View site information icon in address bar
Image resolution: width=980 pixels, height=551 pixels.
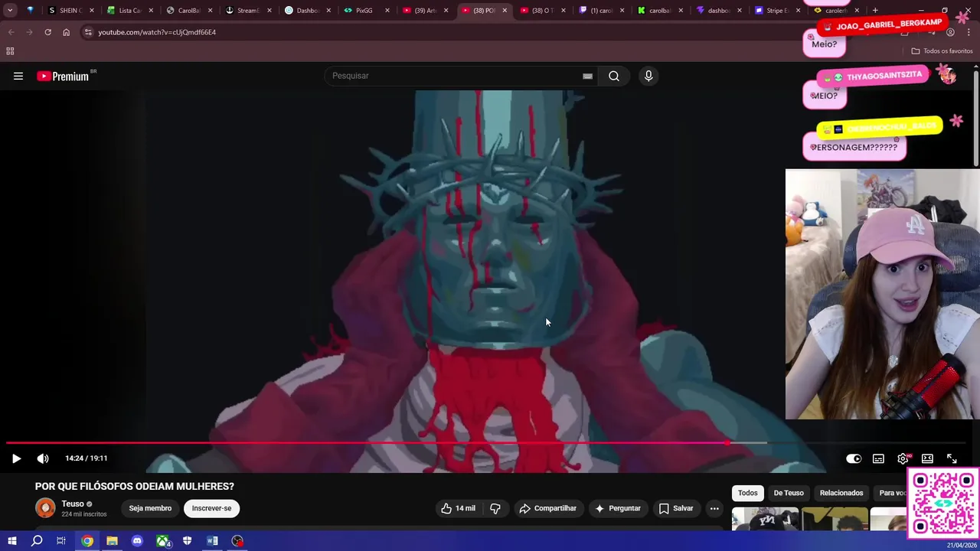[88, 32]
